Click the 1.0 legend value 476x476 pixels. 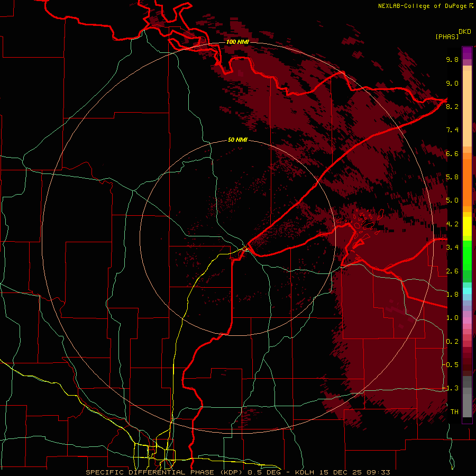click(x=452, y=318)
